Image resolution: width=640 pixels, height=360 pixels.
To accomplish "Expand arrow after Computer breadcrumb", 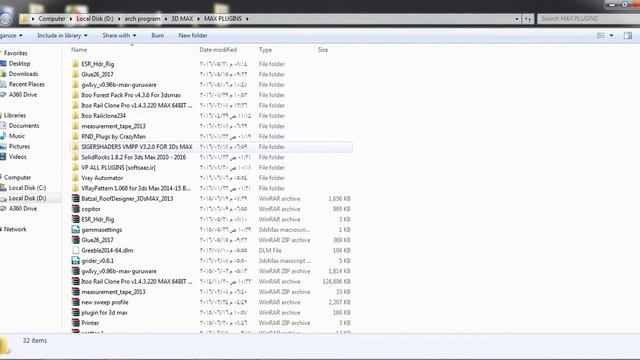I will click(x=71, y=19).
